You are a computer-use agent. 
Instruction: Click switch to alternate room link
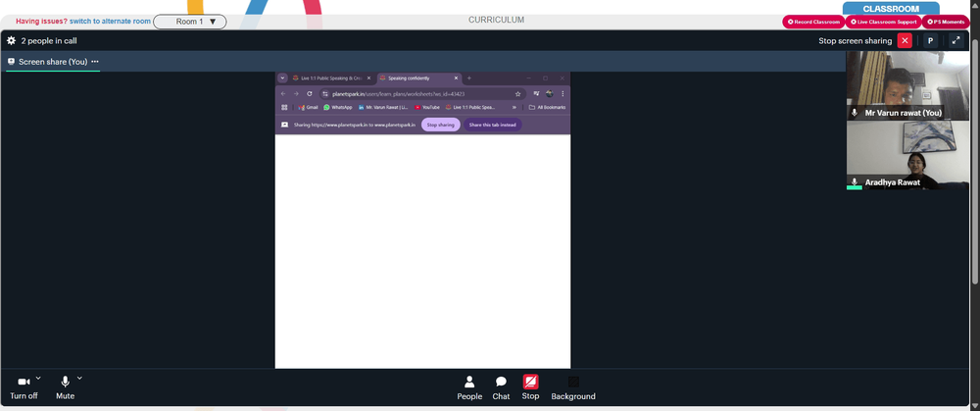pyautogui.click(x=110, y=22)
